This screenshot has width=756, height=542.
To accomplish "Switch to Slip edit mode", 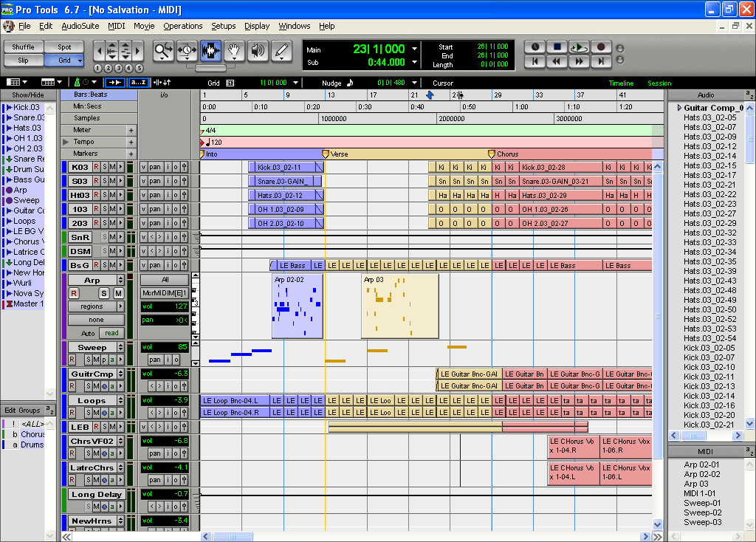I will [x=23, y=61].
